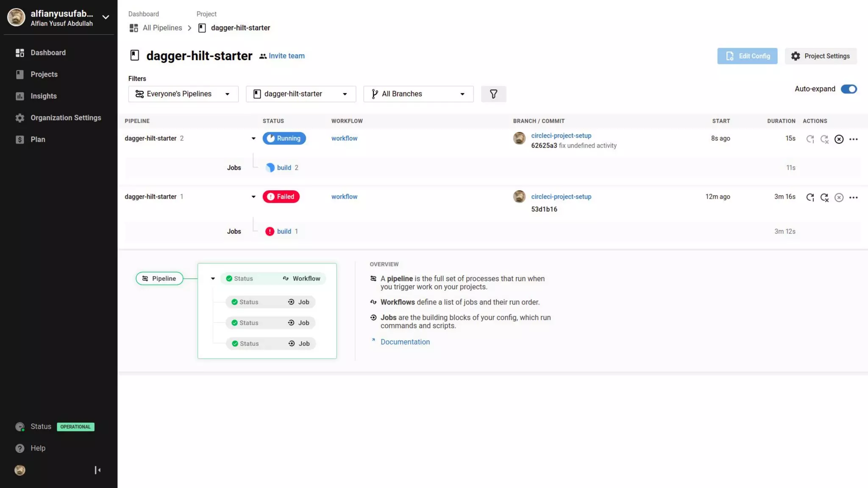The width and height of the screenshot is (868, 488).
Task: Cancel the running pipeline workflow
Action: coord(839,139)
